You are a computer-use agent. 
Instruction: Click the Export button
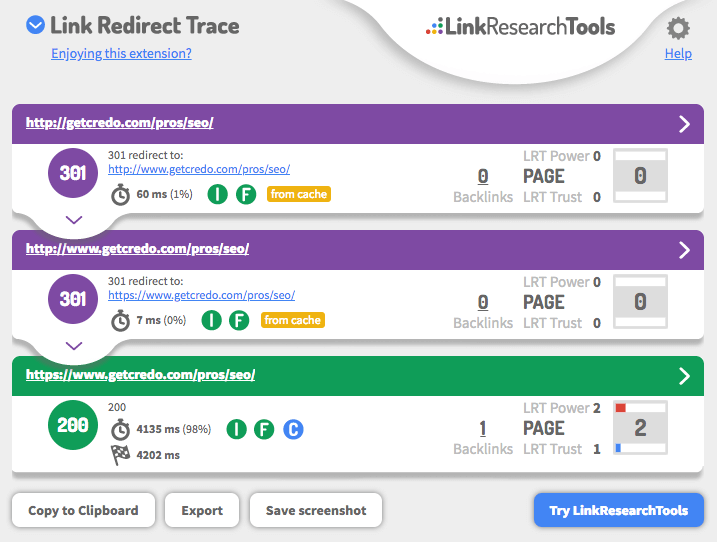coord(202,510)
